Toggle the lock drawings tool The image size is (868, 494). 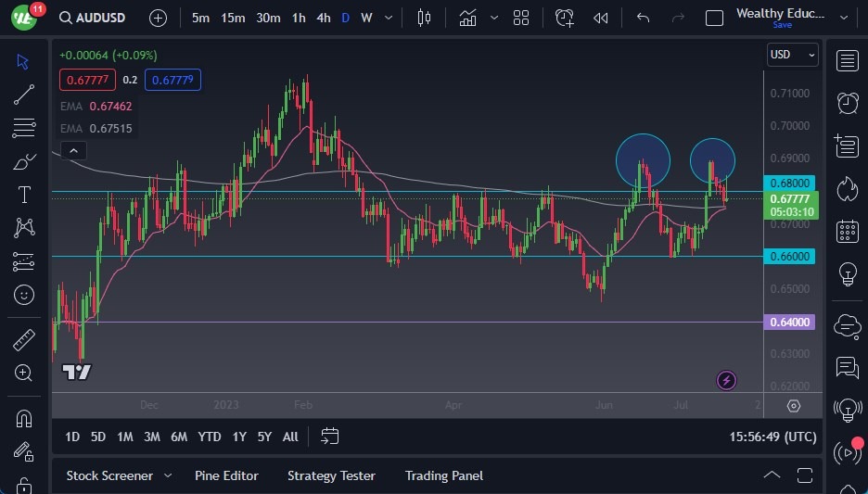[24, 484]
